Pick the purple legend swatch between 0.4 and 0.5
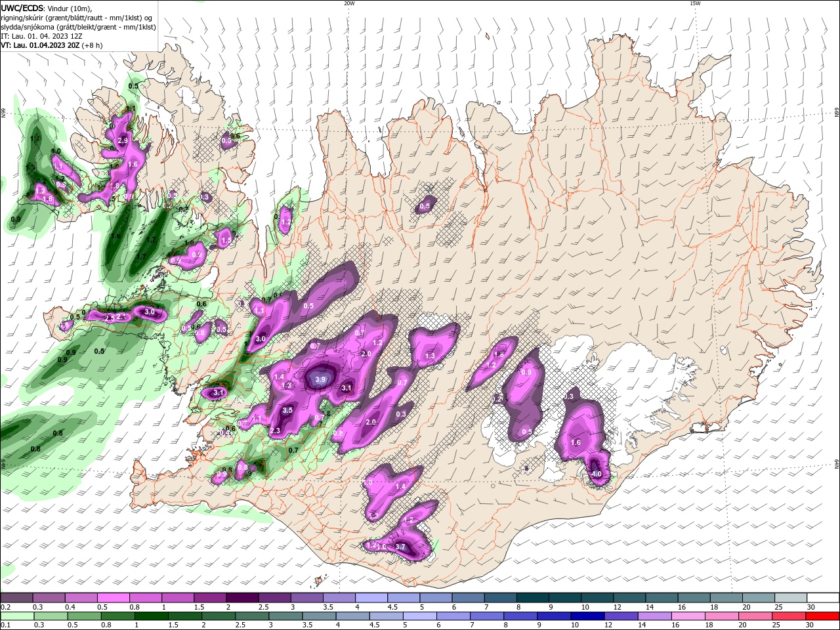840x630 pixels. point(81,598)
